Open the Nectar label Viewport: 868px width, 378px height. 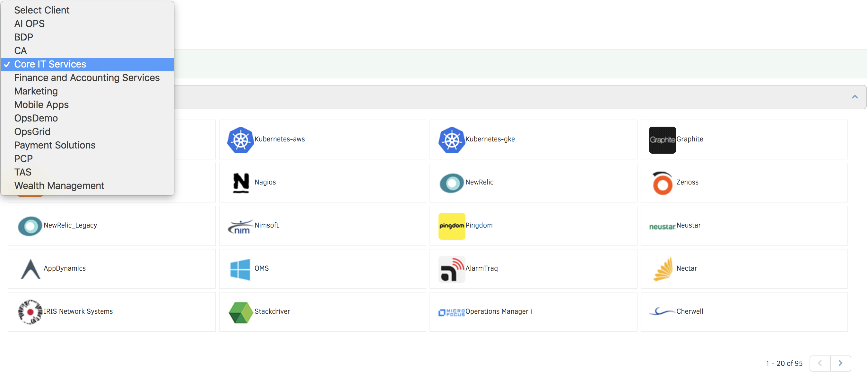point(686,268)
